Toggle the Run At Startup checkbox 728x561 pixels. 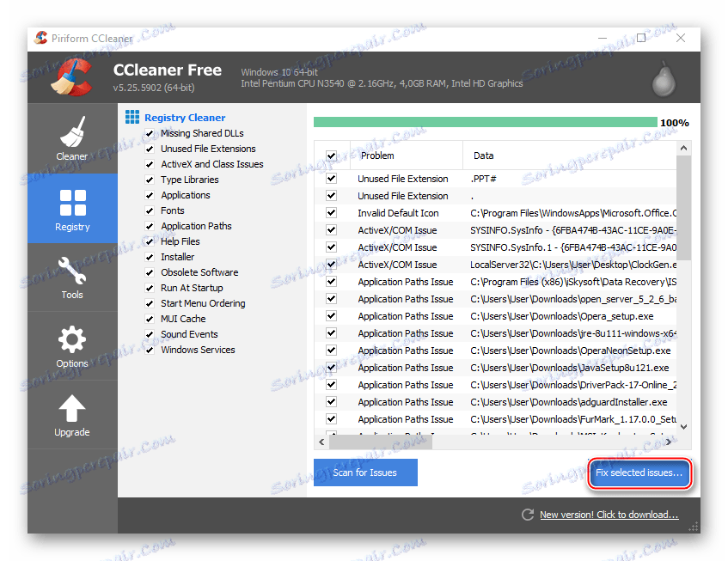point(150,288)
